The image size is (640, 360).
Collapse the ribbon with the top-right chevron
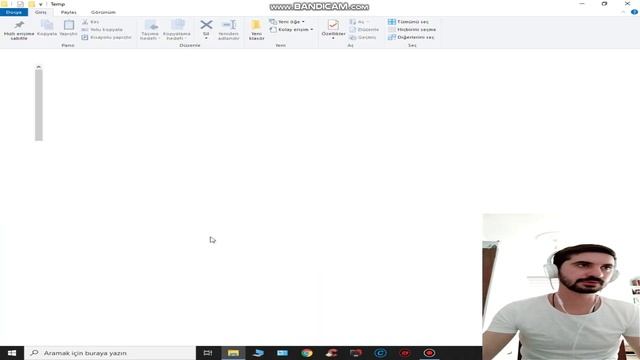pyautogui.click(x=623, y=12)
